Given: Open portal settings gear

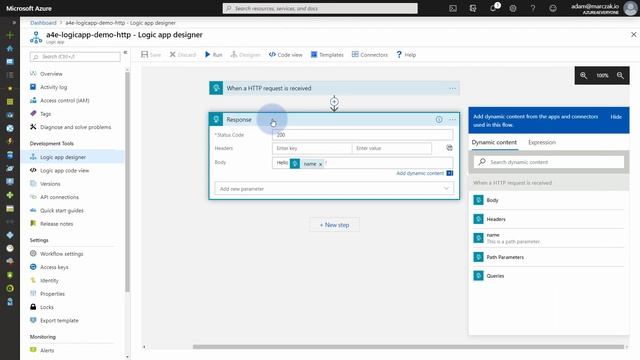Looking at the screenshot, I should (x=513, y=8).
